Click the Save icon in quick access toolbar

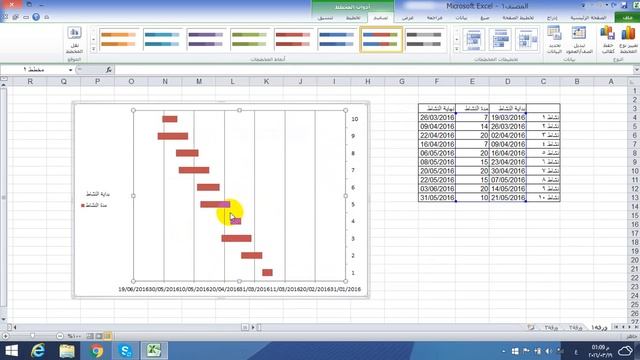pyautogui.click(x=624, y=6)
